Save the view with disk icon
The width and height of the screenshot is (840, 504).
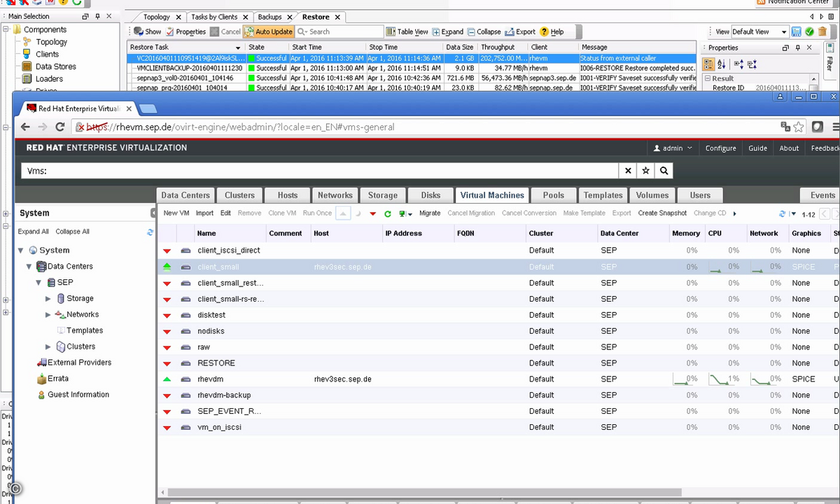coord(797,31)
